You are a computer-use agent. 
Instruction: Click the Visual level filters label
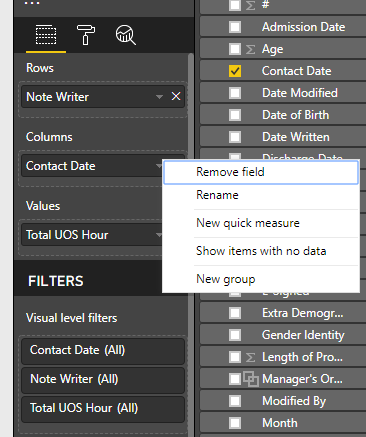(71, 318)
